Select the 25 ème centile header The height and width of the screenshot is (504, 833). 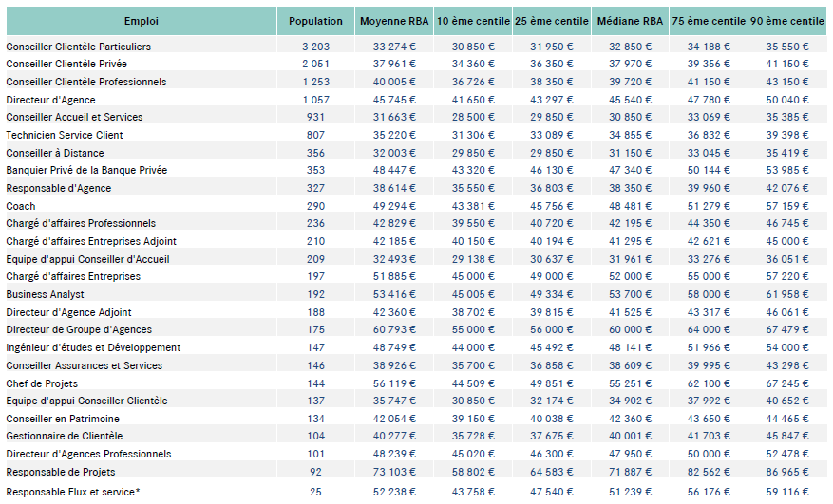tap(551, 21)
